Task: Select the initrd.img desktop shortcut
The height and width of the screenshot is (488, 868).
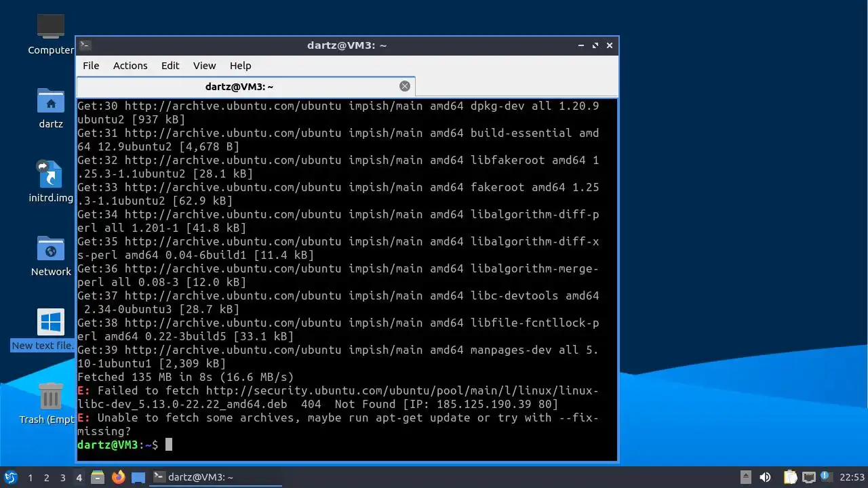Action: [x=51, y=183]
